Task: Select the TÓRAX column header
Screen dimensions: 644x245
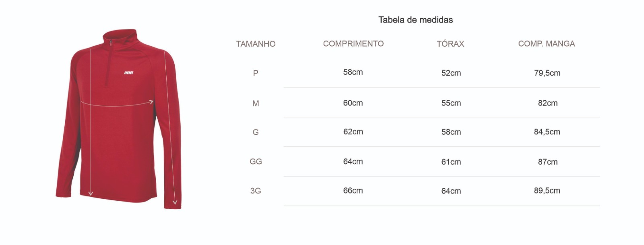Action: coord(450,44)
